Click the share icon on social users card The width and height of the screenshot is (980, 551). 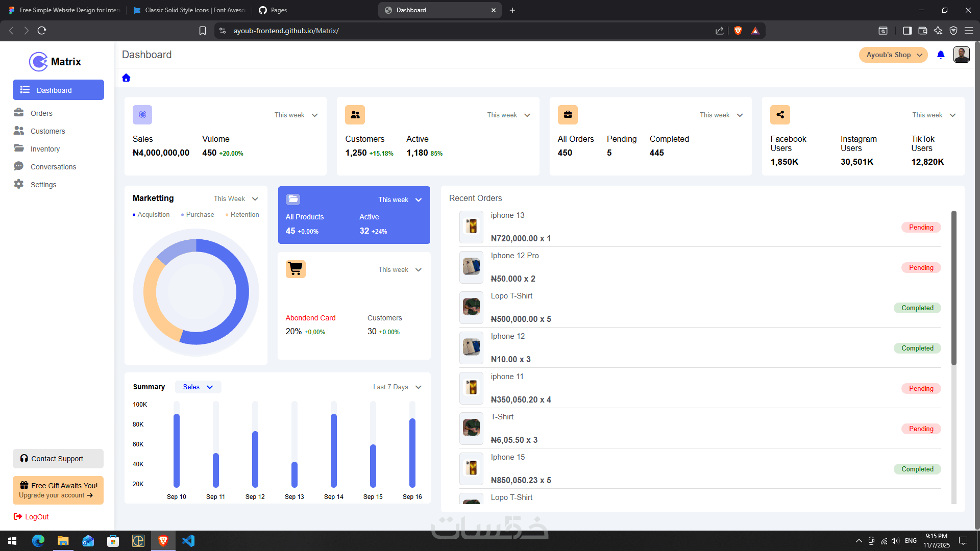coord(780,115)
